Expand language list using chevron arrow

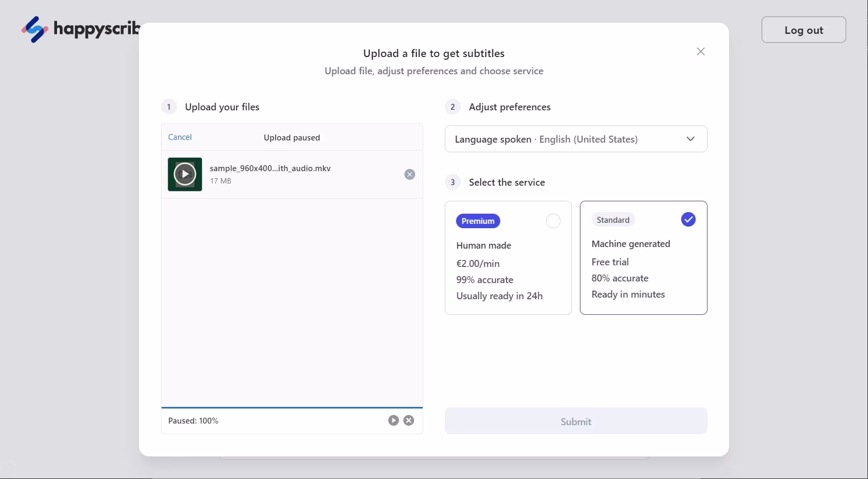[x=690, y=139]
